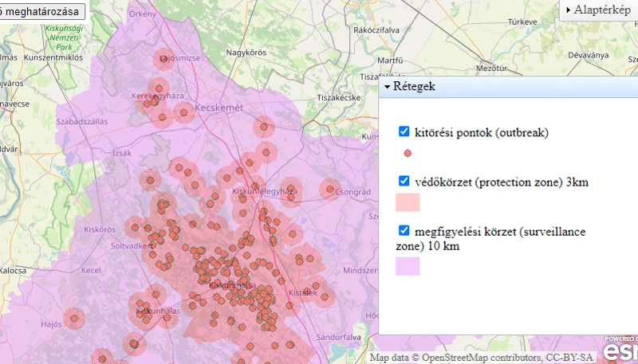Toggle megfigyelési körzet surveillance zone checkbox
This screenshot has height=364, width=638.
tap(404, 230)
